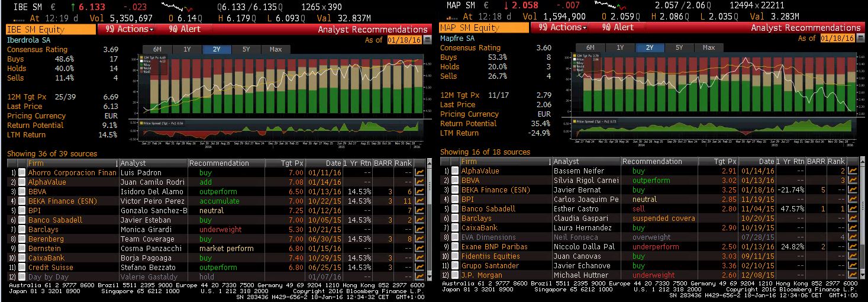Viewport: 868px width, 302px height.
Task: Show chart for Luis Padron's recommendation row
Action: (420, 173)
